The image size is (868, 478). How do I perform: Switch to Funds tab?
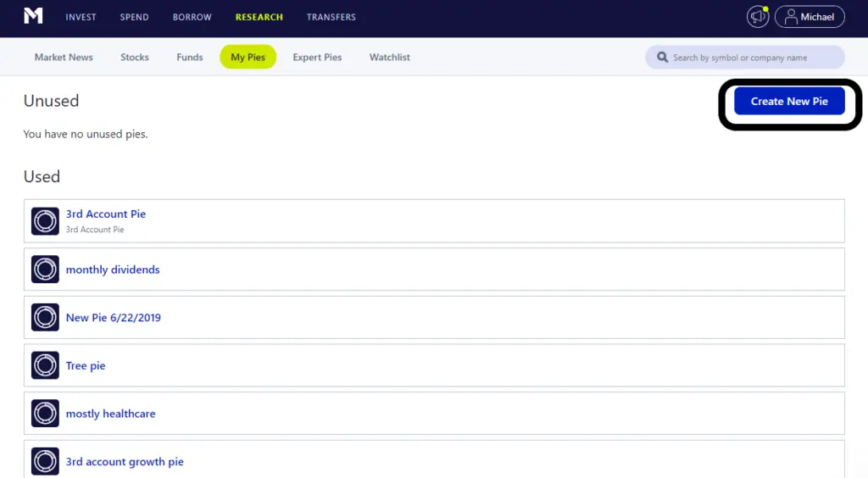pos(190,57)
